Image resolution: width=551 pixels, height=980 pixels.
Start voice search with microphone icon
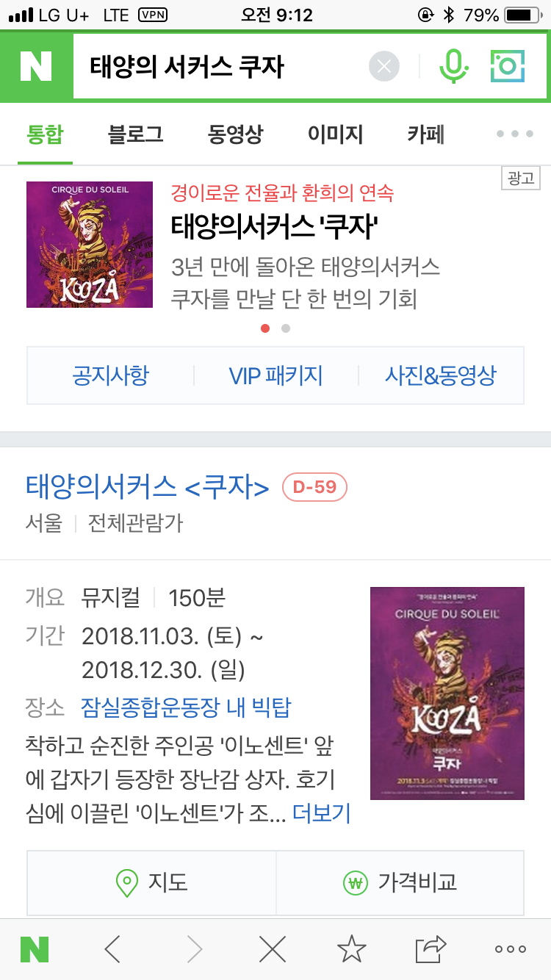pyautogui.click(x=454, y=67)
